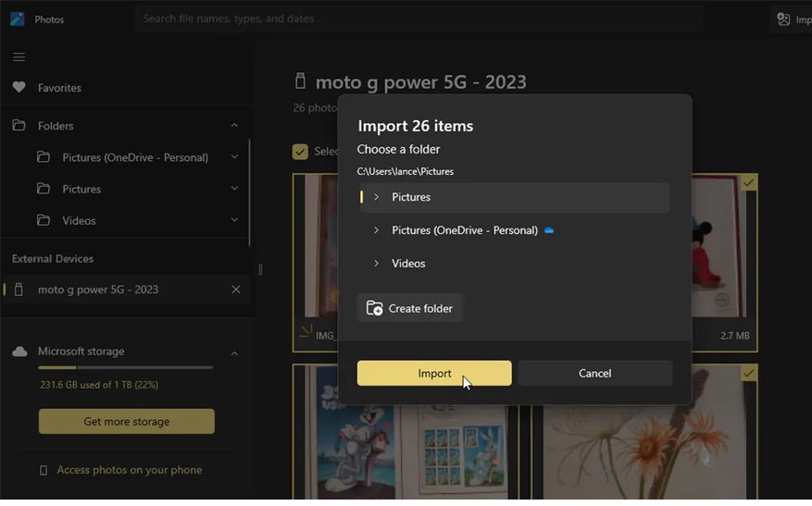
Task: Click the Create folder plus icon
Action: coord(374,308)
